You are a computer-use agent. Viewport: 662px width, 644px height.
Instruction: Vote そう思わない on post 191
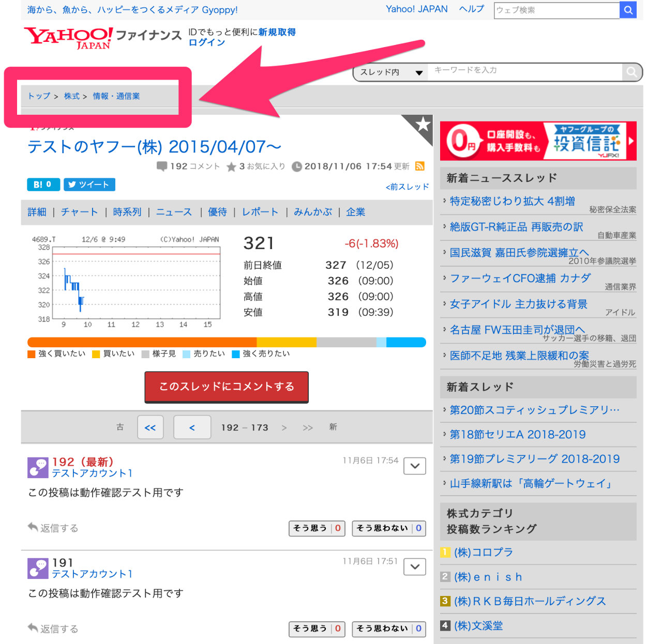(389, 629)
